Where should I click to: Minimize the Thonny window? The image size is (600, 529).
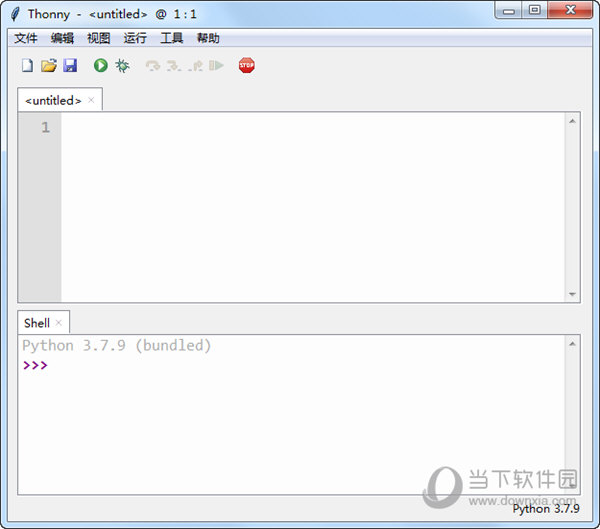pos(509,11)
